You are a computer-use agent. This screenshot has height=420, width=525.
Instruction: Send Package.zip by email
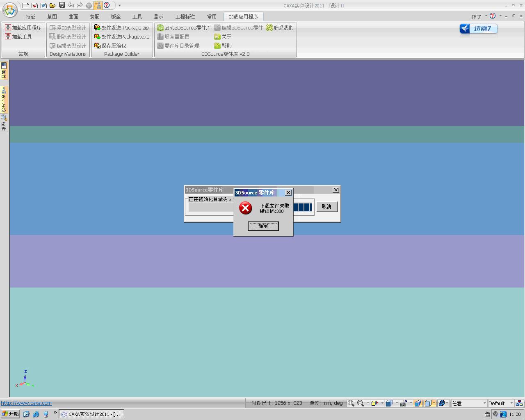click(121, 27)
